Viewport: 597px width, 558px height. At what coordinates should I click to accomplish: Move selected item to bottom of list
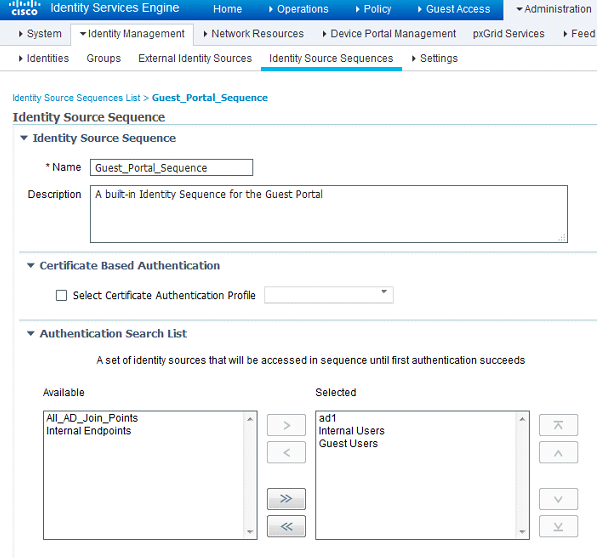point(558,526)
